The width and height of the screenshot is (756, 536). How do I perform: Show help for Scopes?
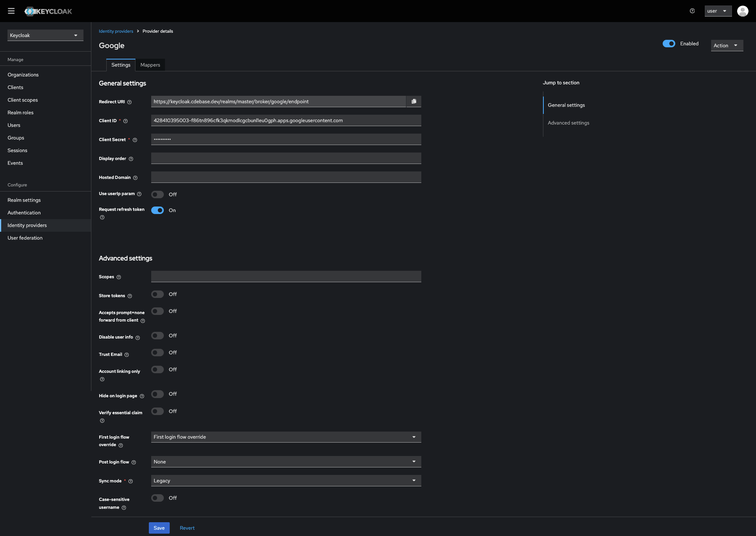119,277
